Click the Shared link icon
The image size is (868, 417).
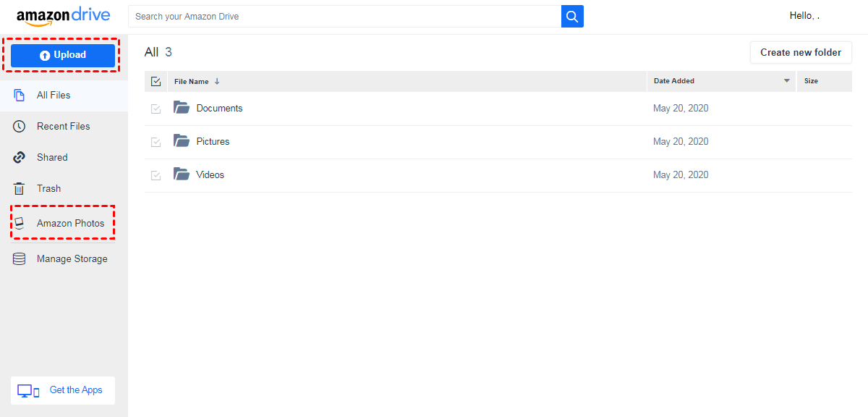20,158
